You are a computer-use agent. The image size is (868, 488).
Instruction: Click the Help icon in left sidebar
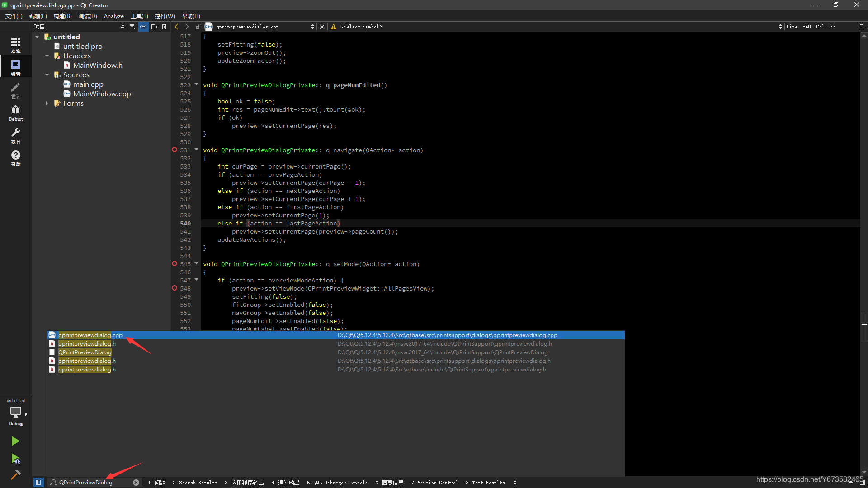pyautogui.click(x=15, y=155)
